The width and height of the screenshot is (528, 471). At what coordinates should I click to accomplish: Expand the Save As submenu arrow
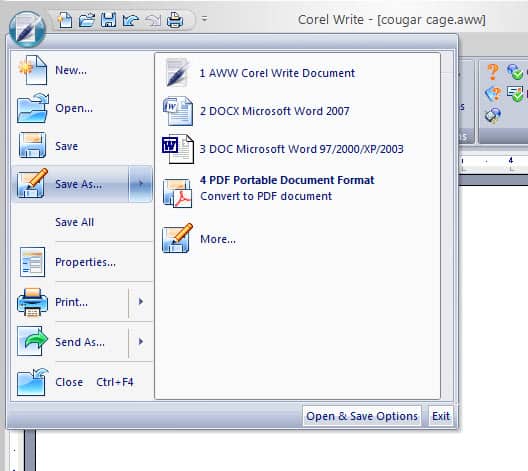tap(141, 184)
